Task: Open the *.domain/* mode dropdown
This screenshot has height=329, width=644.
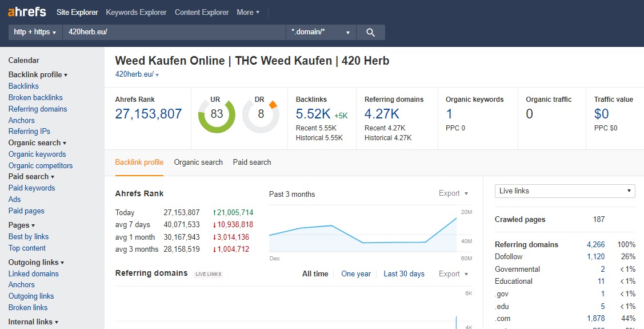Action: tap(321, 33)
